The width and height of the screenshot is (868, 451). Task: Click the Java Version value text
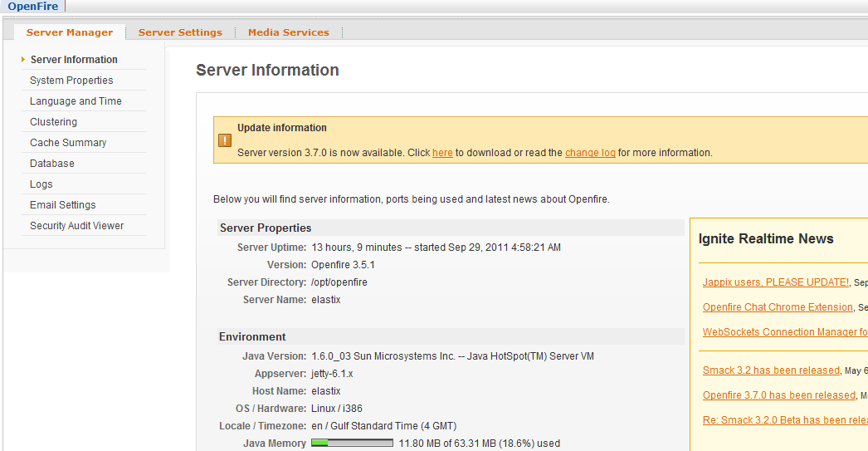452,356
